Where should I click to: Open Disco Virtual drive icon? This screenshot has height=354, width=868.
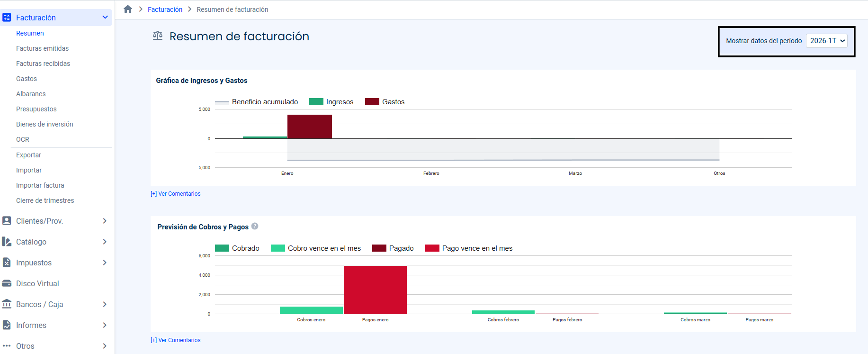pyautogui.click(x=7, y=283)
